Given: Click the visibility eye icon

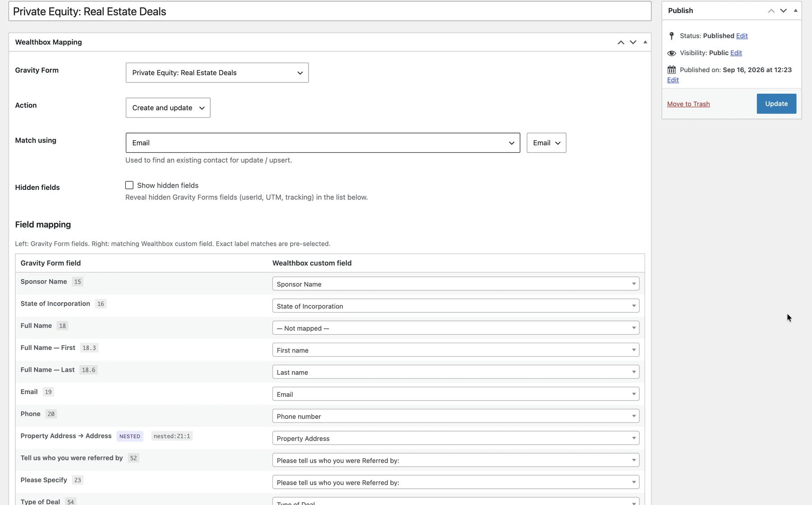Looking at the screenshot, I should point(671,53).
